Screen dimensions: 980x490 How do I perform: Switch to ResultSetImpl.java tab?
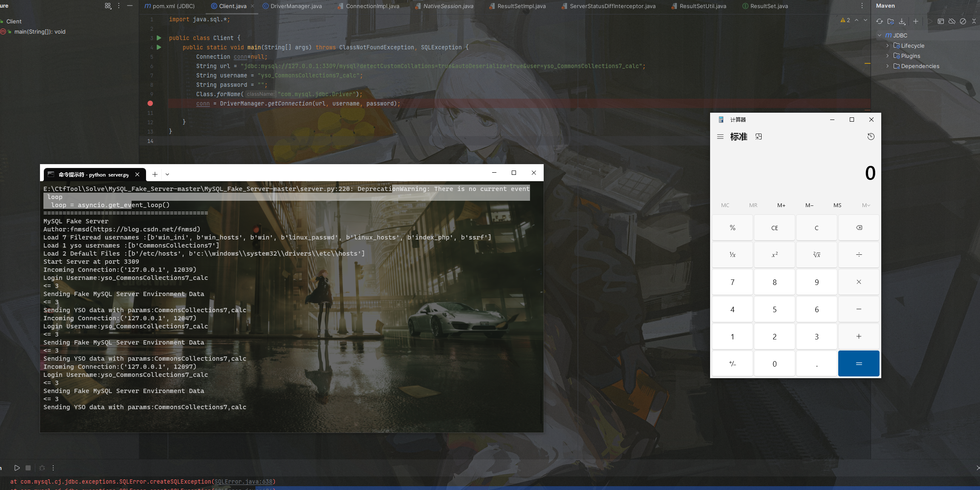(518, 6)
